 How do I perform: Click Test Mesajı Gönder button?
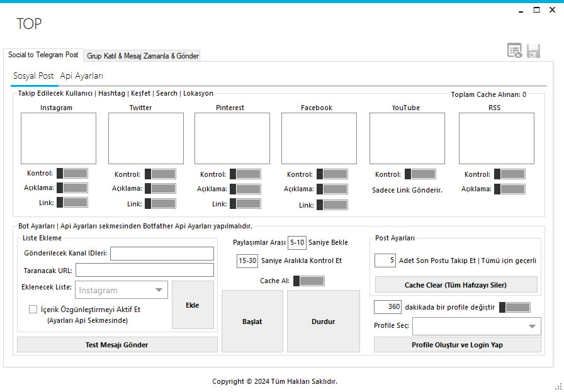[x=117, y=345]
